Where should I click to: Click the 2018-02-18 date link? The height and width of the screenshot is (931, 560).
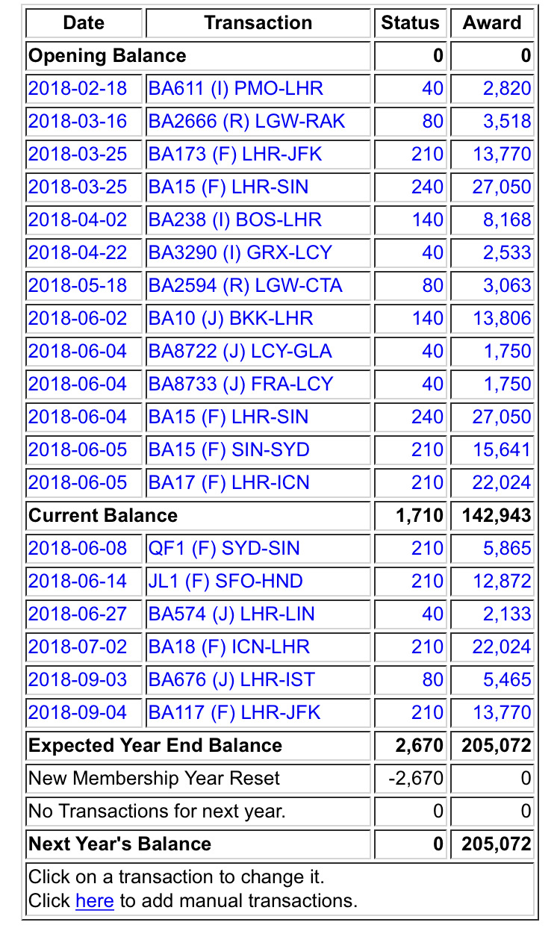pos(78,89)
